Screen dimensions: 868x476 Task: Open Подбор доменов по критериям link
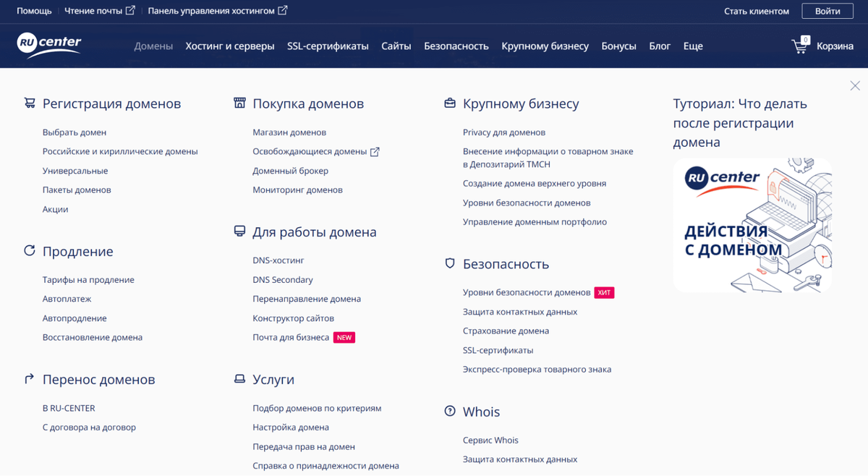317,408
